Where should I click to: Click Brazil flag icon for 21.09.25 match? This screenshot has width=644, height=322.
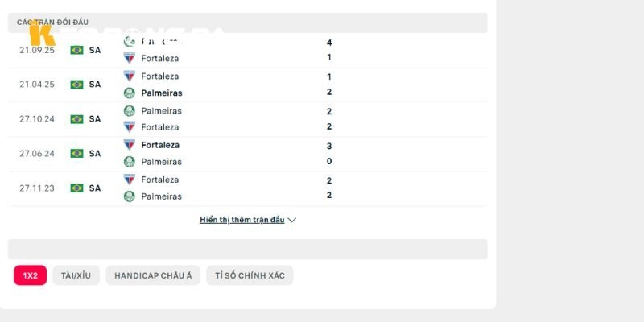76,50
